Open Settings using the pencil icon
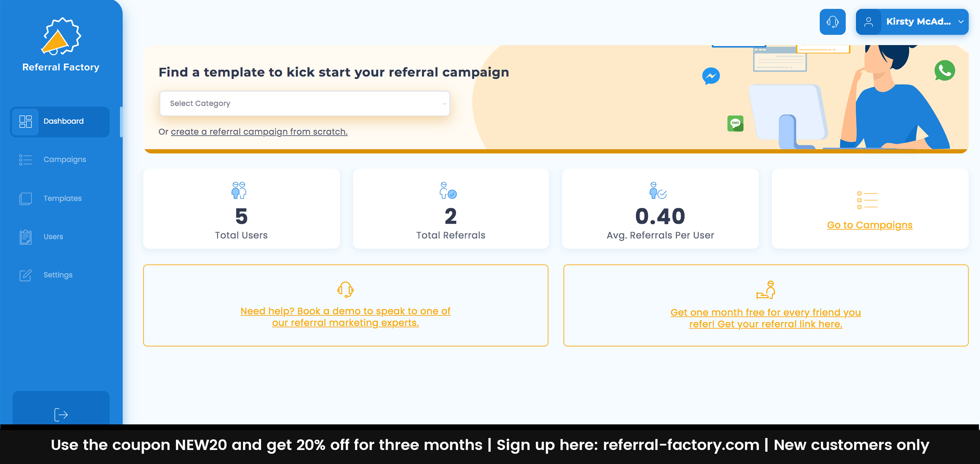 (25, 275)
